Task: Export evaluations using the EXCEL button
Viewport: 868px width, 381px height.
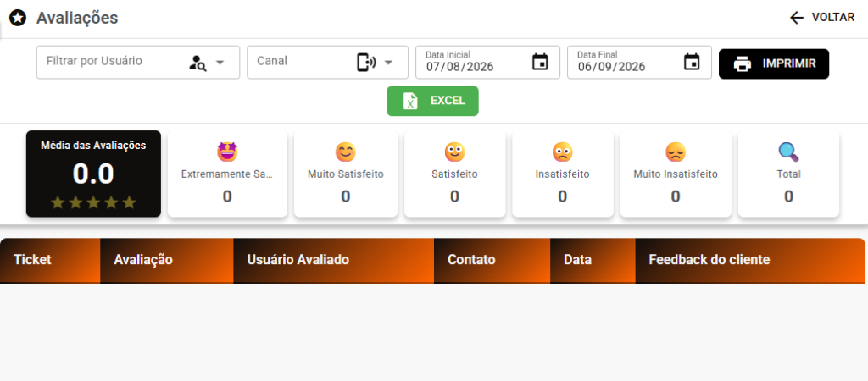Action: point(432,102)
